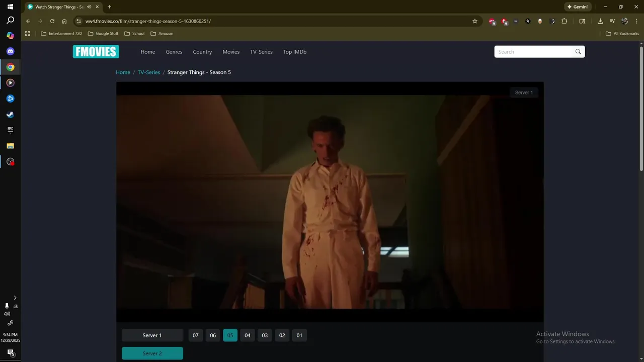Viewport: 644px width, 362px height.
Task: Open File Explorer from taskbar
Action: (10, 146)
